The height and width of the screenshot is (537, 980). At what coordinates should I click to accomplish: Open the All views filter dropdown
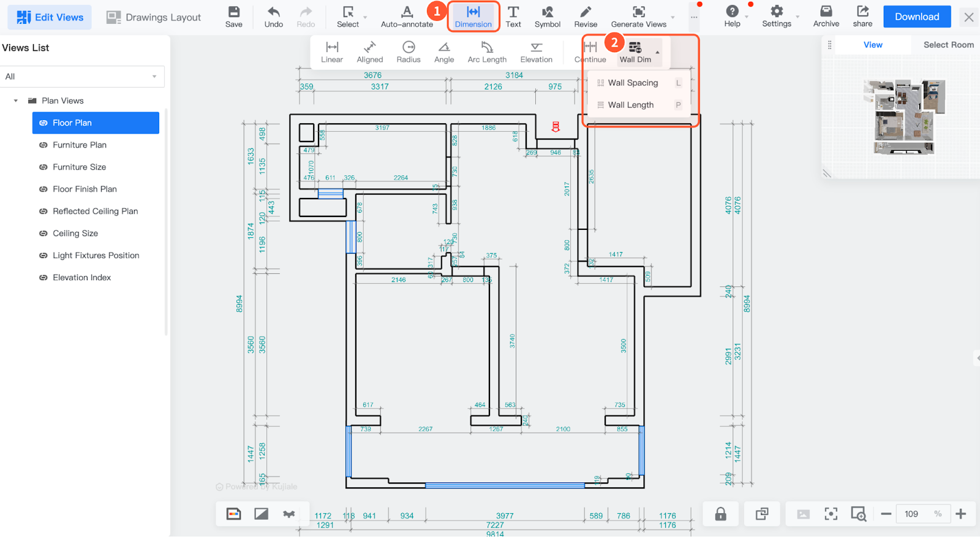(82, 77)
